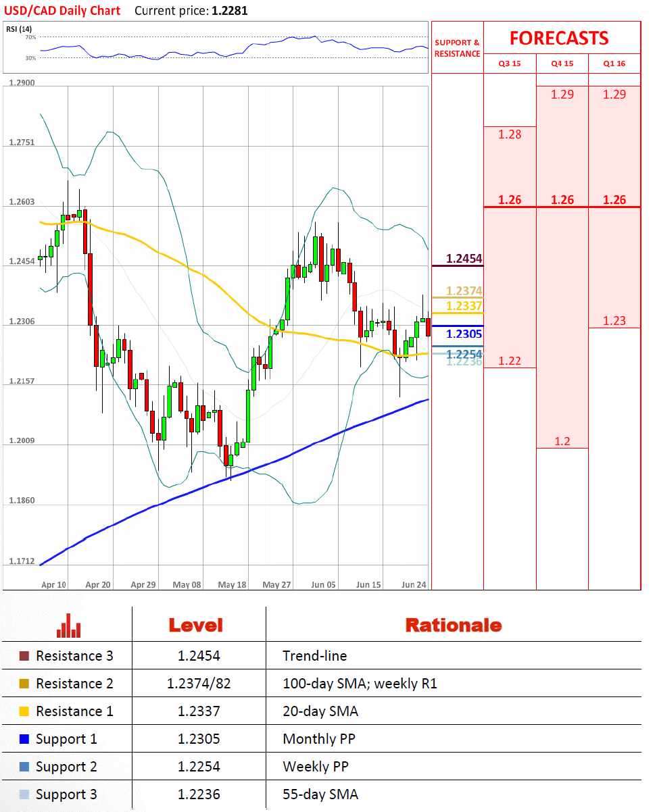Click the 'Apr 29' date axis label
The width and height of the screenshot is (655, 812).
tap(143, 585)
